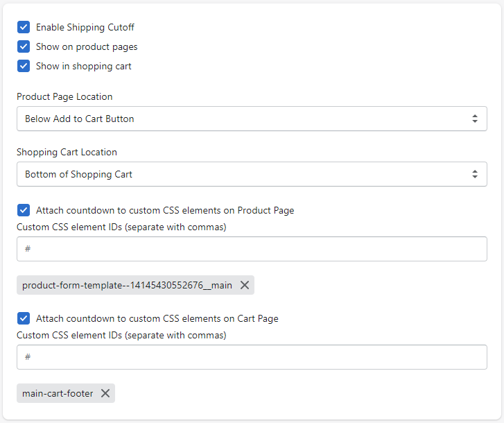Click the Product Page Location label
This screenshot has height=423, width=504.
(x=64, y=96)
